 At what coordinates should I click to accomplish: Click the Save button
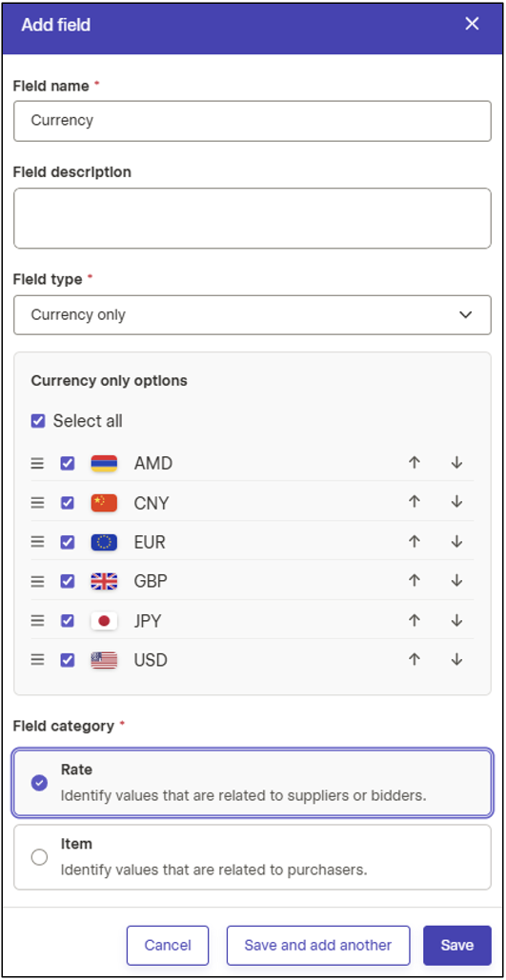coord(457,946)
